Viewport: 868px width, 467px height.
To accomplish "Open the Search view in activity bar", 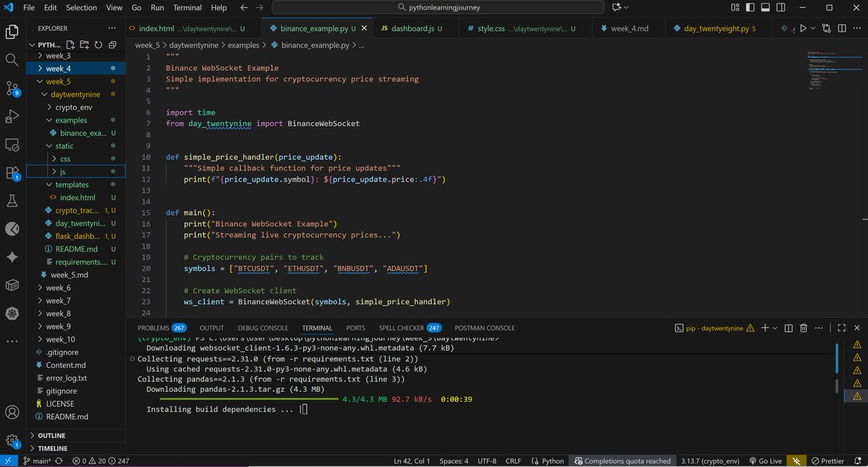I will point(12,60).
